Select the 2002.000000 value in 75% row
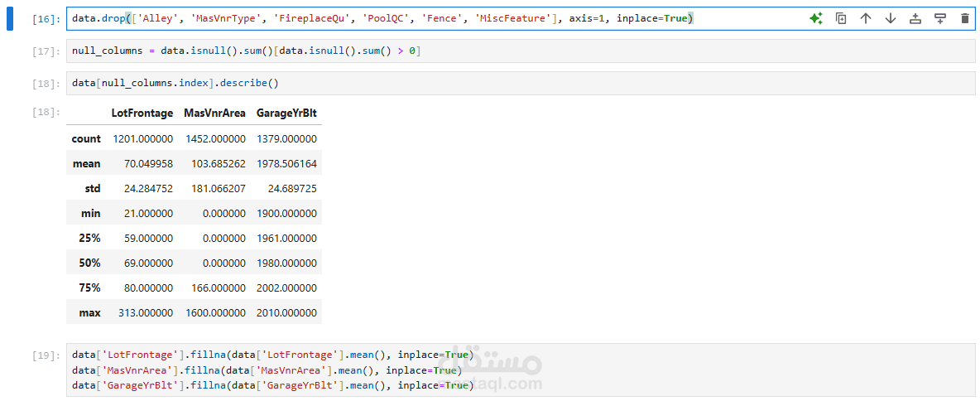Image resolution: width=980 pixels, height=401 pixels. click(287, 288)
